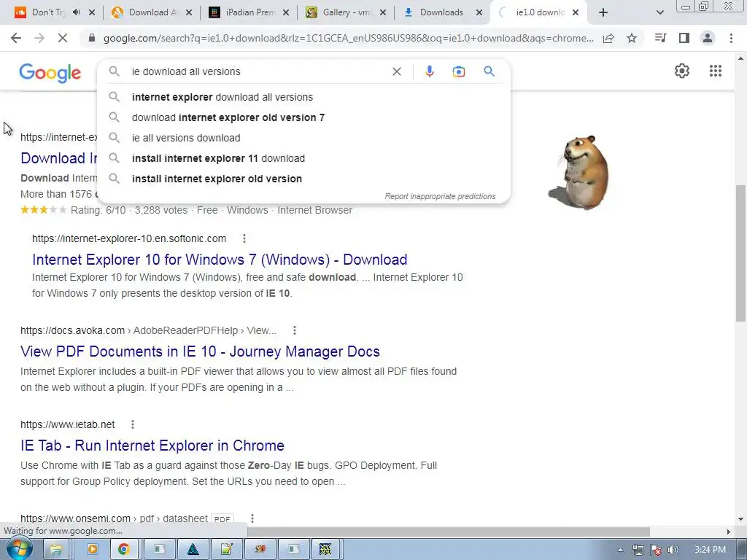Open more options for softonic.com result
This screenshot has width=747, height=560.
coord(244,238)
